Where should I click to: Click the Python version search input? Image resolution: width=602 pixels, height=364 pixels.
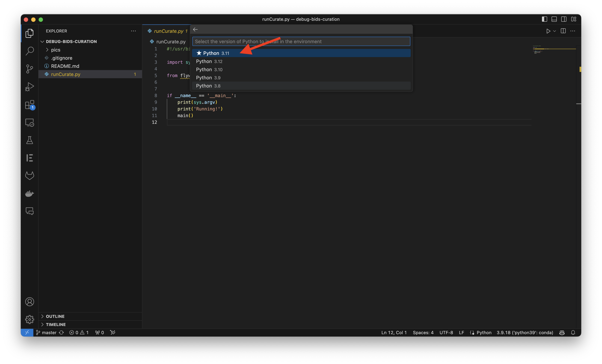point(301,41)
